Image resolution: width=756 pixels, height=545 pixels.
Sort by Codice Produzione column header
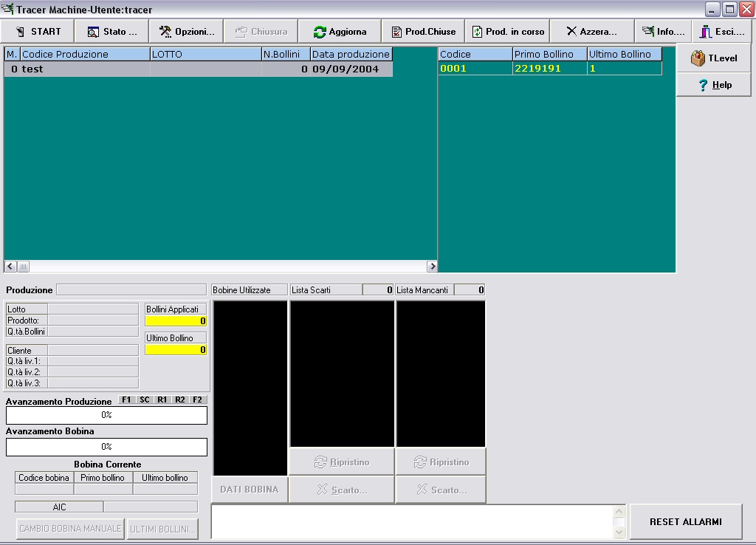tap(85, 54)
